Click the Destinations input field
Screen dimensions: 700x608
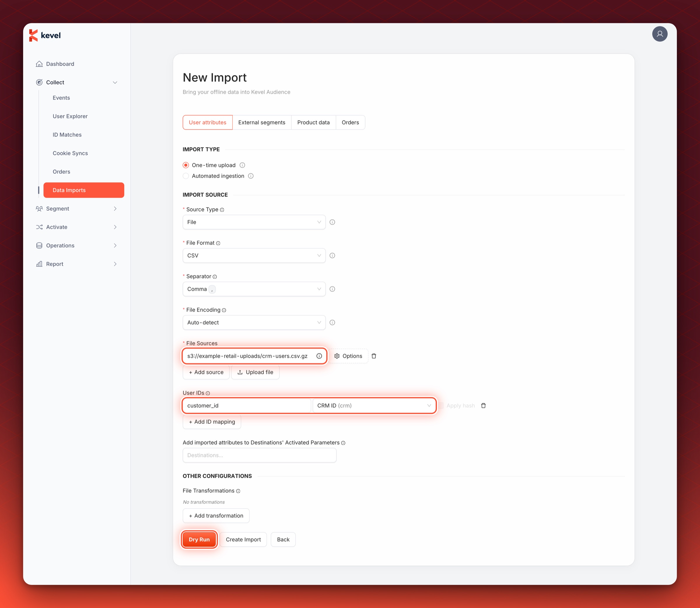click(259, 455)
